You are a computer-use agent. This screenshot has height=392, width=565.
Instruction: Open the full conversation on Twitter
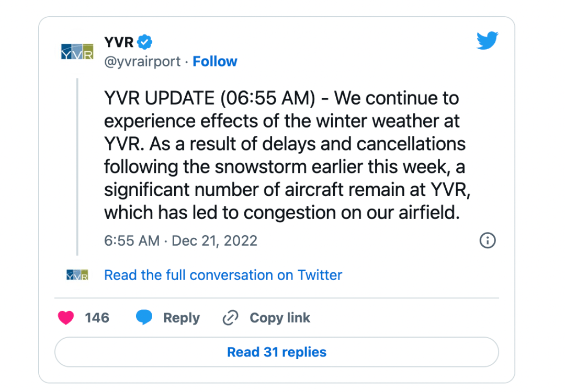point(223,275)
